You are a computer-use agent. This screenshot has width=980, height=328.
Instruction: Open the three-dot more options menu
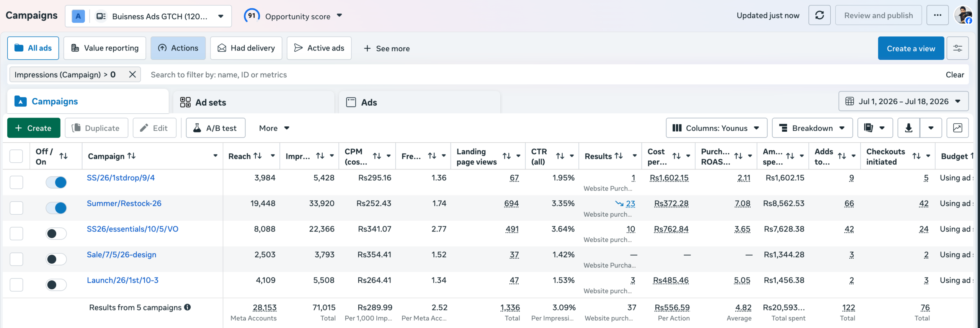tap(937, 15)
